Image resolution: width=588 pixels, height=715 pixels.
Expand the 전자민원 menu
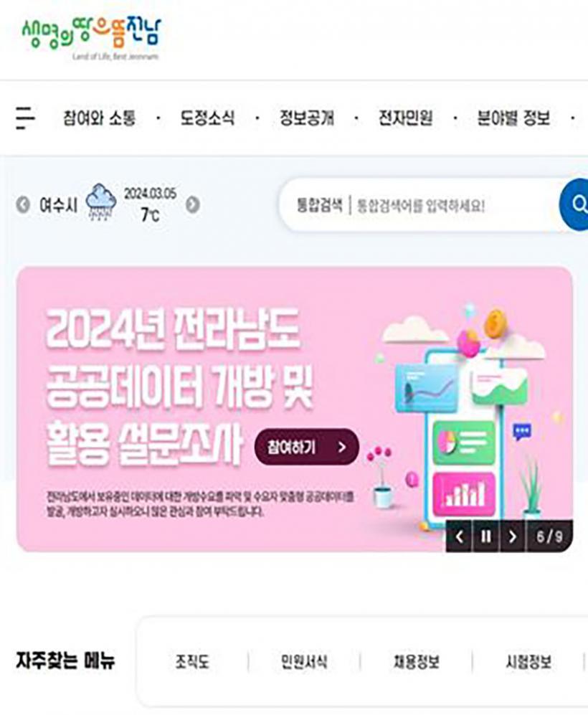pyautogui.click(x=406, y=118)
